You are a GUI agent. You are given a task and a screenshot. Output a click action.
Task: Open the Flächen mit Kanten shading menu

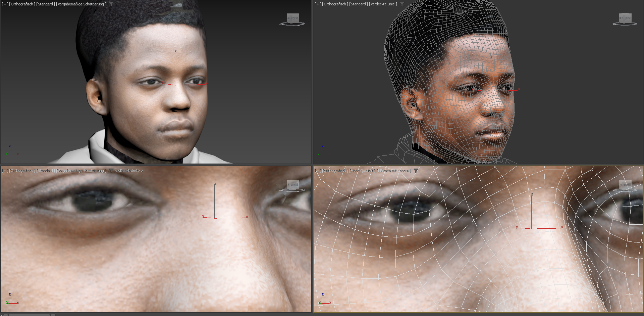pyautogui.click(x=393, y=171)
